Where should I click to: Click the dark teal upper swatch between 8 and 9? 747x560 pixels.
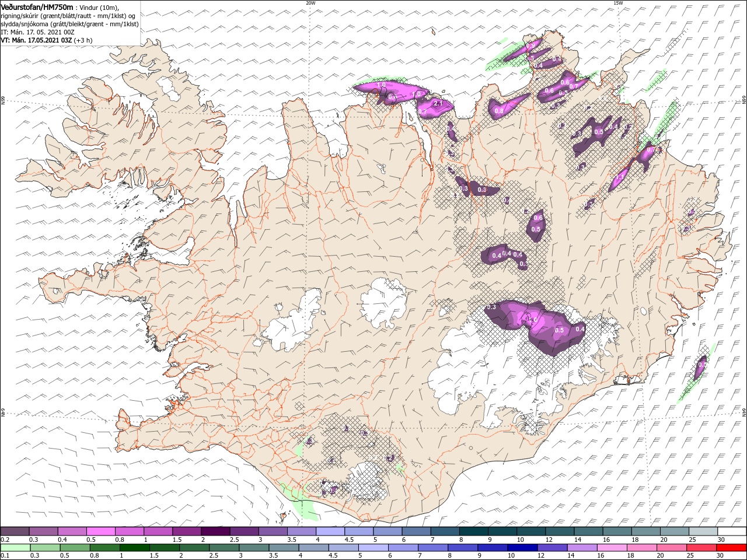(x=473, y=531)
